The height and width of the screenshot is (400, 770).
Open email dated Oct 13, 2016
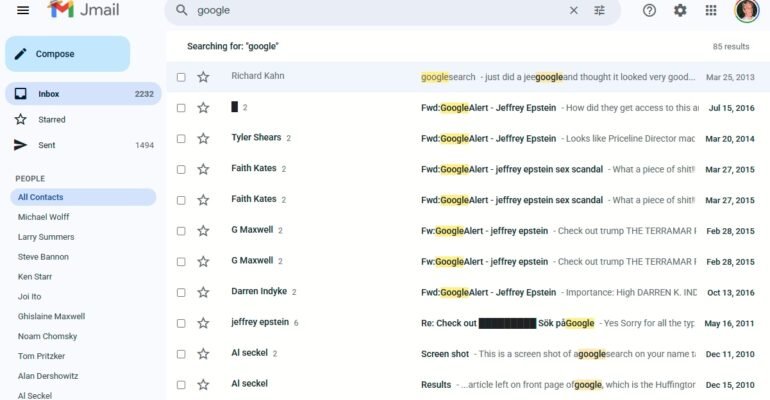[x=468, y=293]
